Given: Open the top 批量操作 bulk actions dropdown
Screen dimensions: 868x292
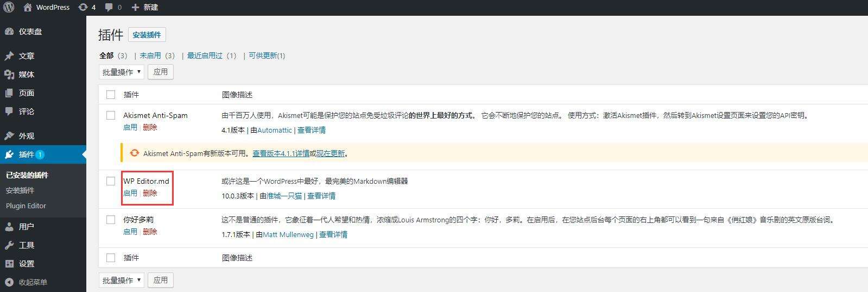Looking at the screenshot, I should pos(122,72).
